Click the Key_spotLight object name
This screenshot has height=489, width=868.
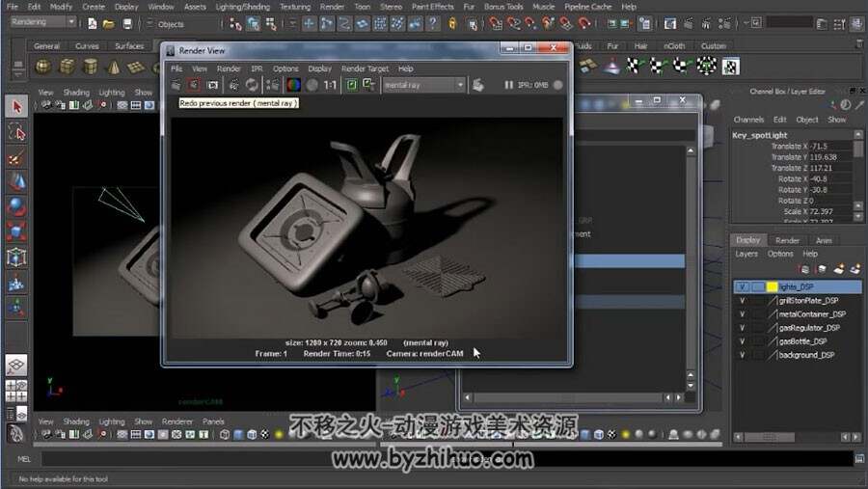coord(759,135)
